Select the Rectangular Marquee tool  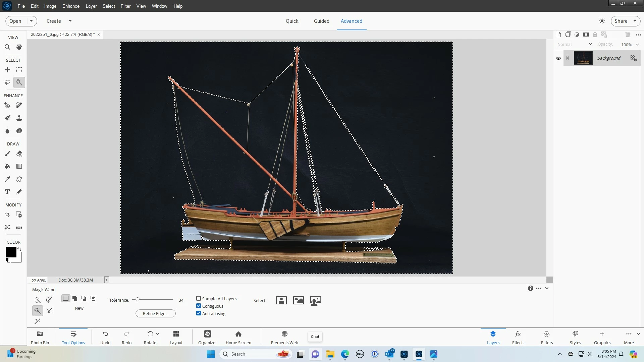(x=19, y=70)
